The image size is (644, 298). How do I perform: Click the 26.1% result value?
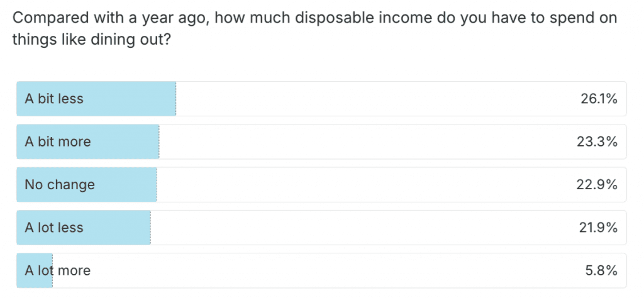[x=599, y=99]
